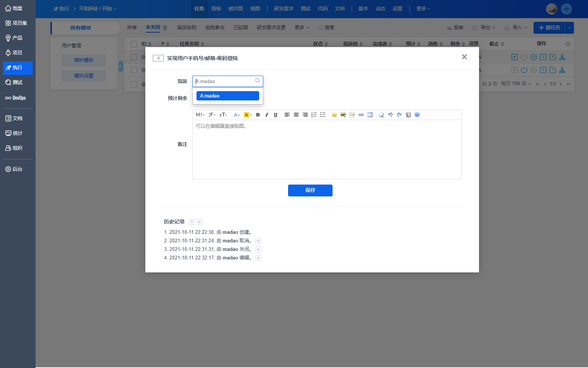Open the font size dropdown
The height and width of the screenshot is (368, 588).
(x=223, y=115)
